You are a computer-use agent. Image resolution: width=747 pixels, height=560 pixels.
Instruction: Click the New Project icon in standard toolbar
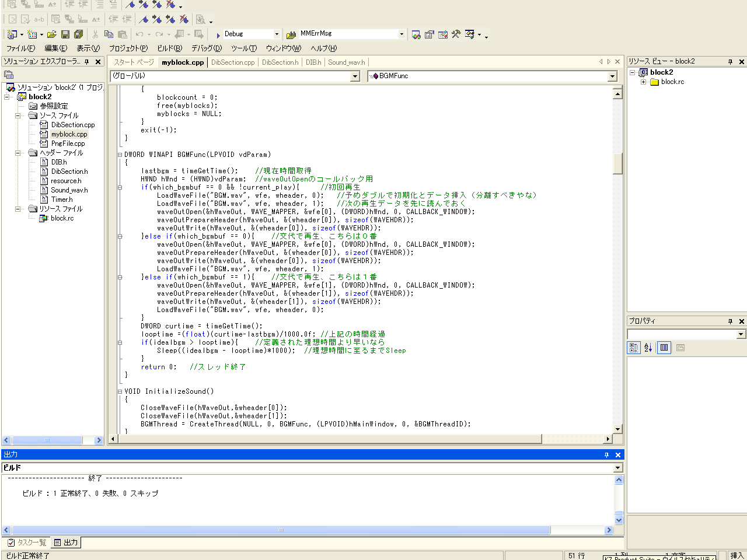click(12, 34)
